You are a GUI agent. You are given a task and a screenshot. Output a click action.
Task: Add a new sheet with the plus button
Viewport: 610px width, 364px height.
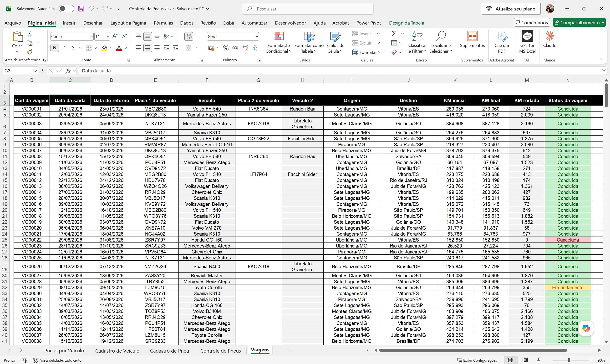pos(291,350)
